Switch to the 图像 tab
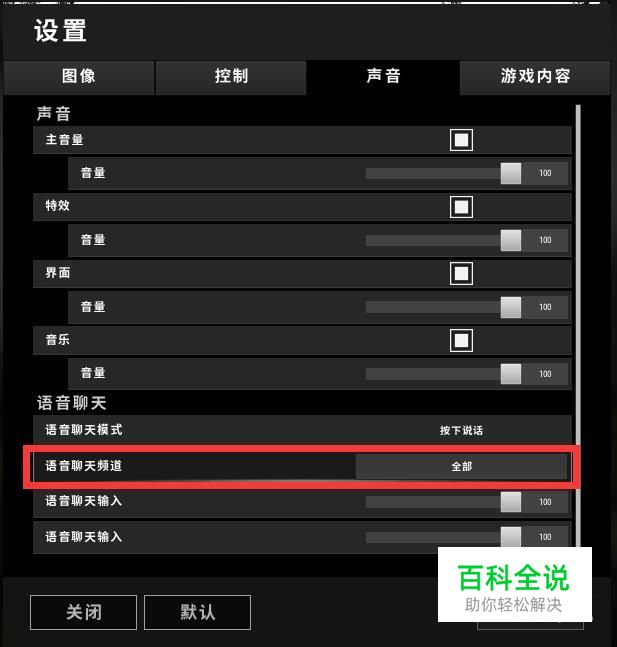This screenshot has width=617, height=647. pyautogui.click(x=79, y=77)
